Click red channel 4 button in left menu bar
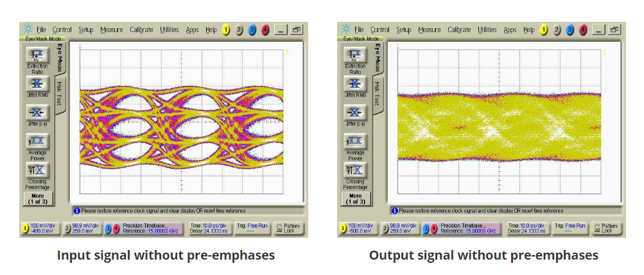644x275 pixels. click(265, 29)
